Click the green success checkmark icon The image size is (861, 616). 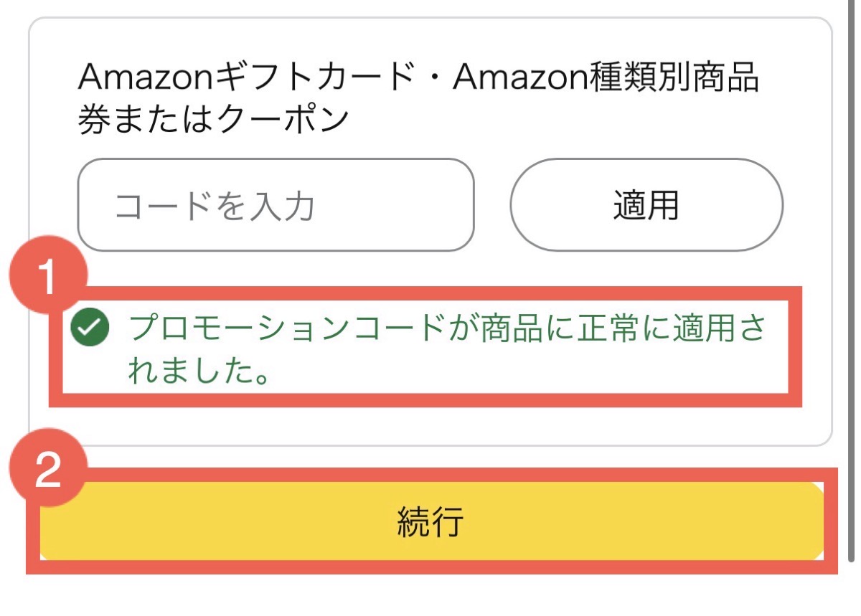pyautogui.click(x=90, y=329)
